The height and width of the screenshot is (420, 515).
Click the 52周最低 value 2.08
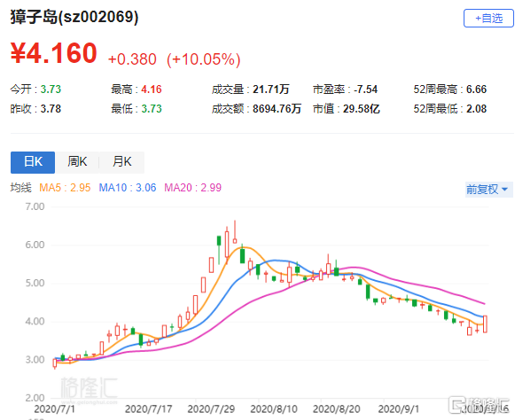[476, 109]
